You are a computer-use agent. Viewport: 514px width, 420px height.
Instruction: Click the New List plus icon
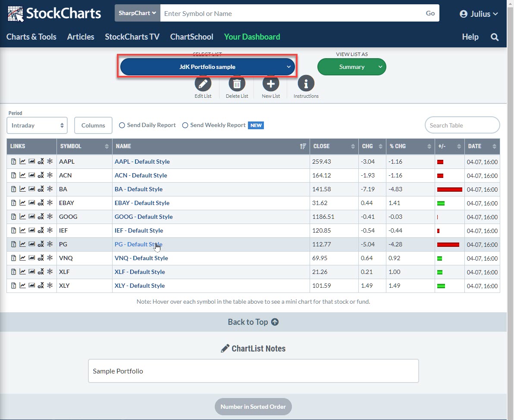tap(271, 84)
